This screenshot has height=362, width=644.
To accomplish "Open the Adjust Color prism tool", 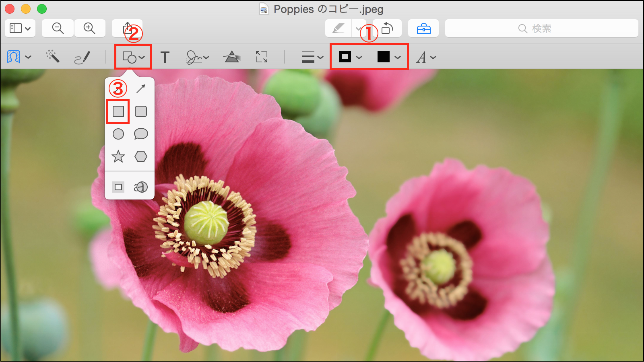I will pyautogui.click(x=231, y=57).
